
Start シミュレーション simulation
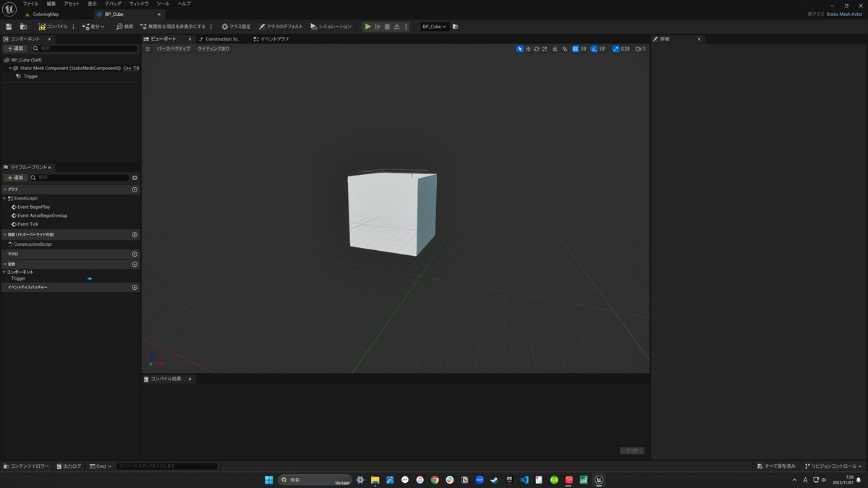click(x=331, y=27)
